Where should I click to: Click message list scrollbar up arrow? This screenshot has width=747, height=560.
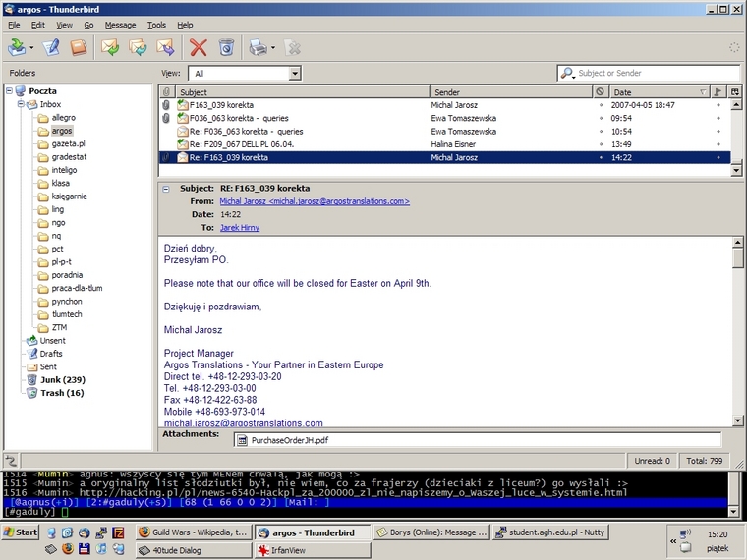pyautogui.click(x=736, y=104)
